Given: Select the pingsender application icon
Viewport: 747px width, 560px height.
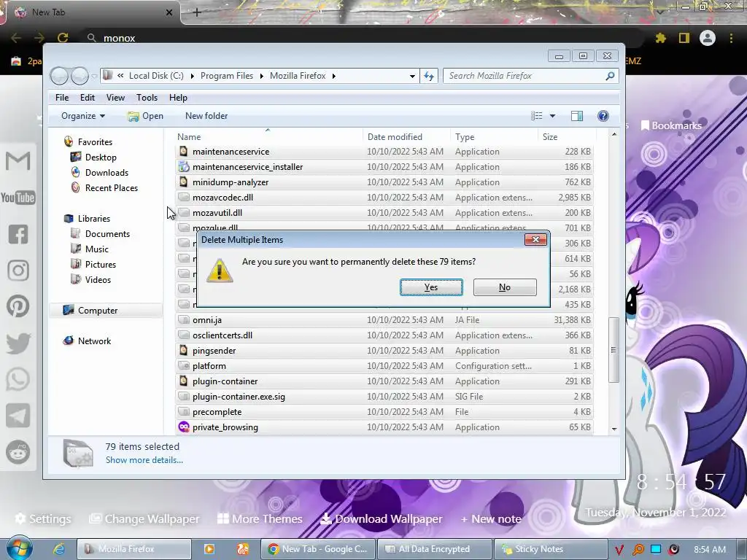Looking at the screenshot, I should point(183,351).
